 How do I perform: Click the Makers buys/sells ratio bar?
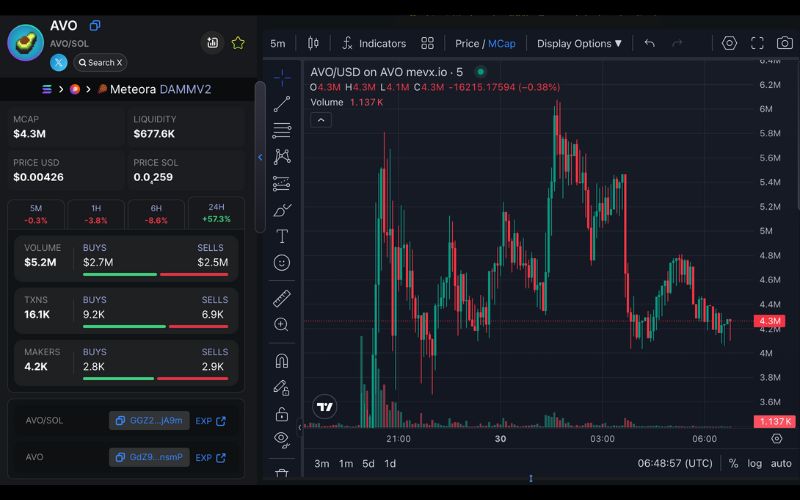pyautogui.click(x=155, y=379)
